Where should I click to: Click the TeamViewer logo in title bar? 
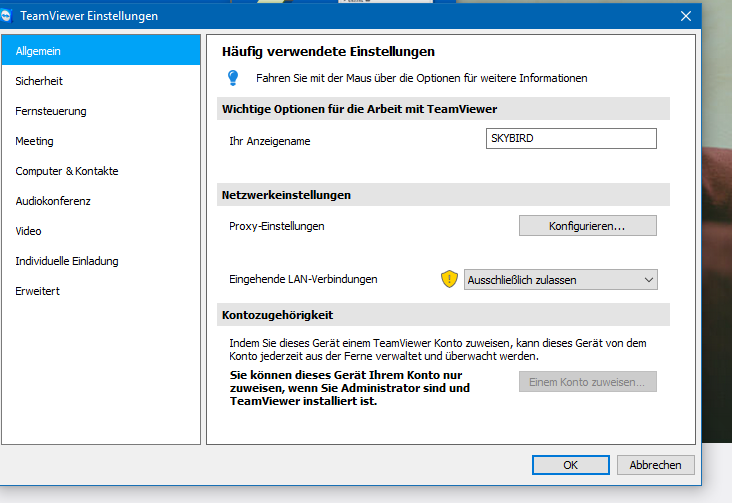coord(5,16)
